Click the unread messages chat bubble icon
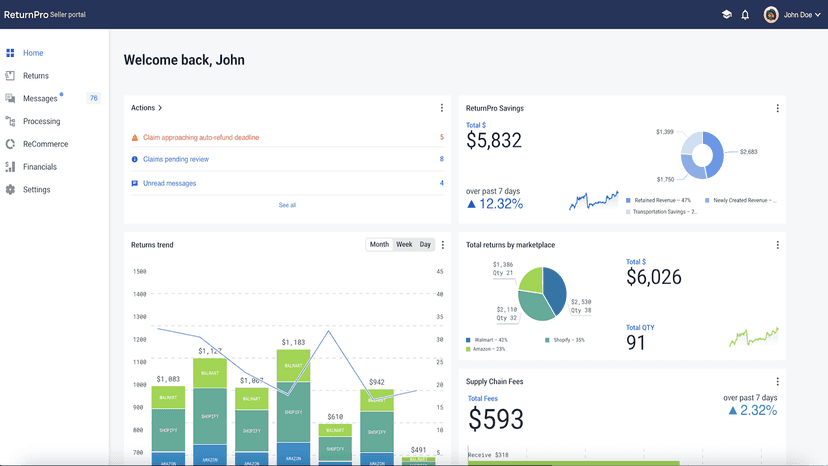Viewport: 828px width, 466px height. point(135,183)
